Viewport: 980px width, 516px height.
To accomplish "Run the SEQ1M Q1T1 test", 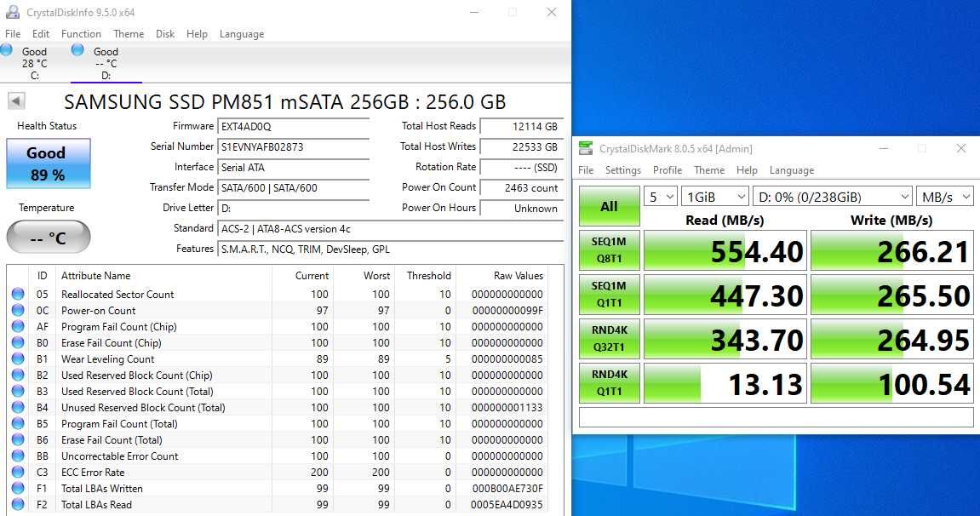I will pyautogui.click(x=610, y=295).
